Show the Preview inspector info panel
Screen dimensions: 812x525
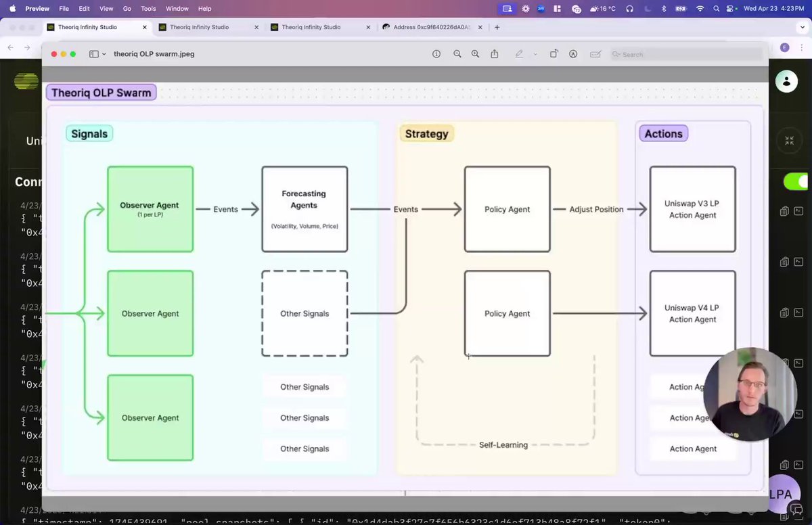coord(436,54)
